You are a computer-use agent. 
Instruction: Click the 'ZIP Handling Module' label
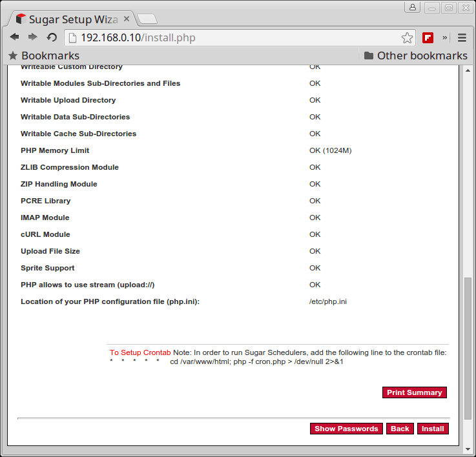click(59, 184)
